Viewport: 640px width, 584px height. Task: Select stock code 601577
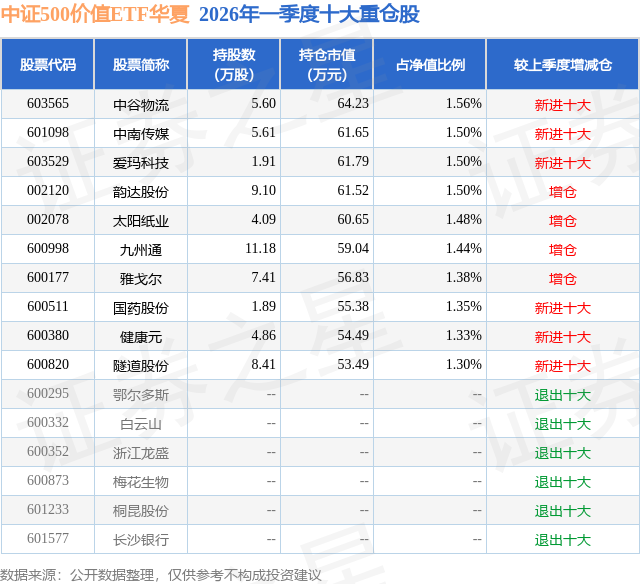click(x=48, y=538)
